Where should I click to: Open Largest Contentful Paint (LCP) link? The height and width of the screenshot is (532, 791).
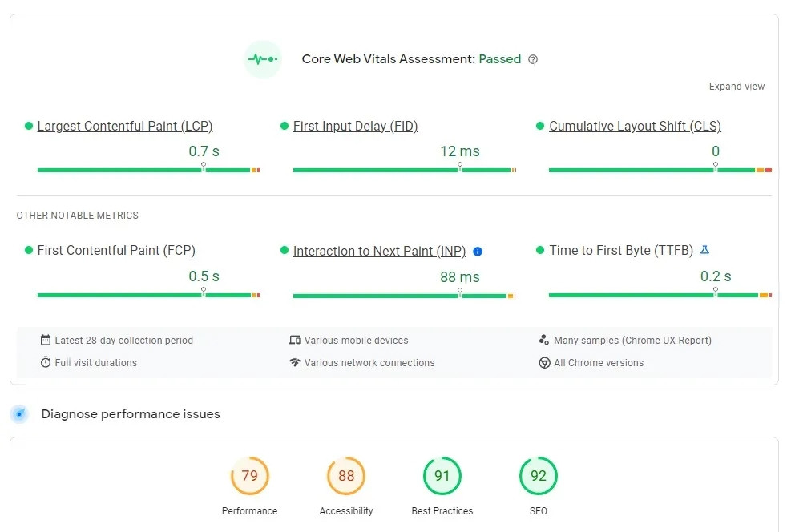click(x=124, y=127)
